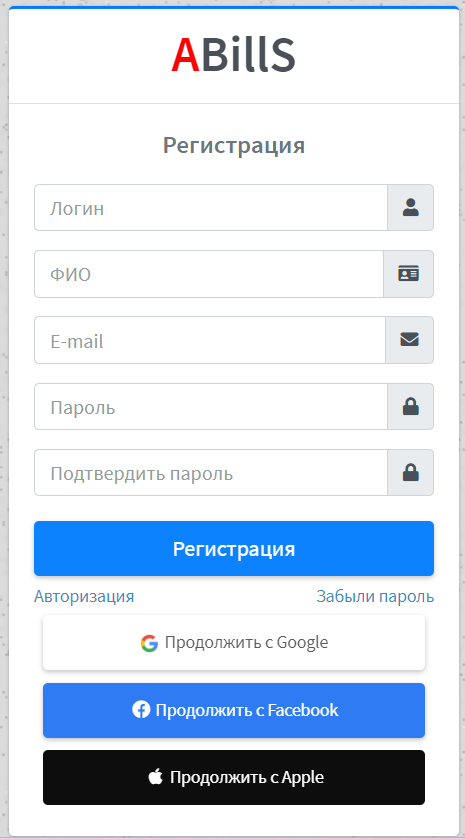
Task: Focus the Логин input field
Action: click(211, 208)
